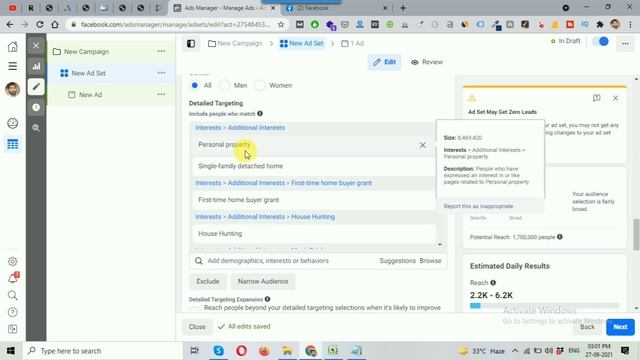Remove the Personal property interest
Viewport: 640px width, 360px height.
pyautogui.click(x=422, y=145)
